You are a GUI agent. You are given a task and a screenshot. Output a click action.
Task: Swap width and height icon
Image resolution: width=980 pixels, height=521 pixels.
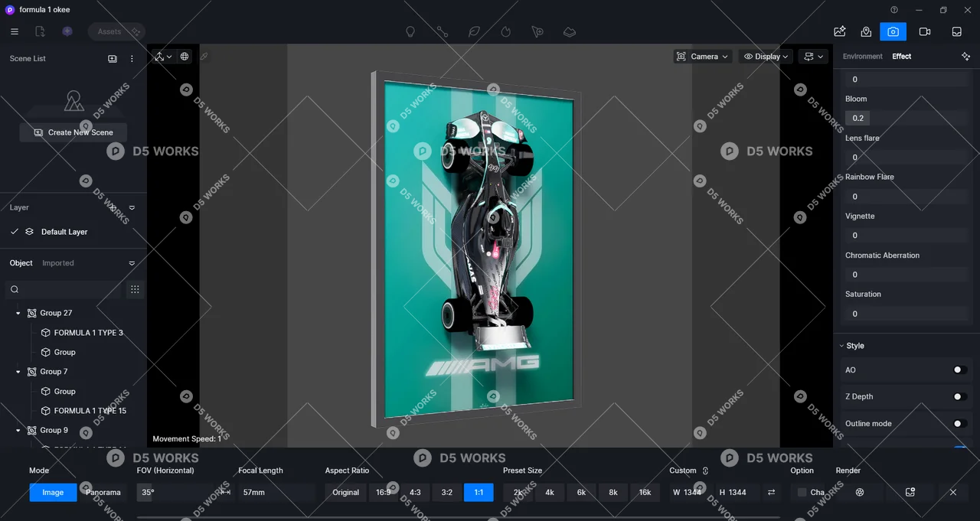coord(772,493)
